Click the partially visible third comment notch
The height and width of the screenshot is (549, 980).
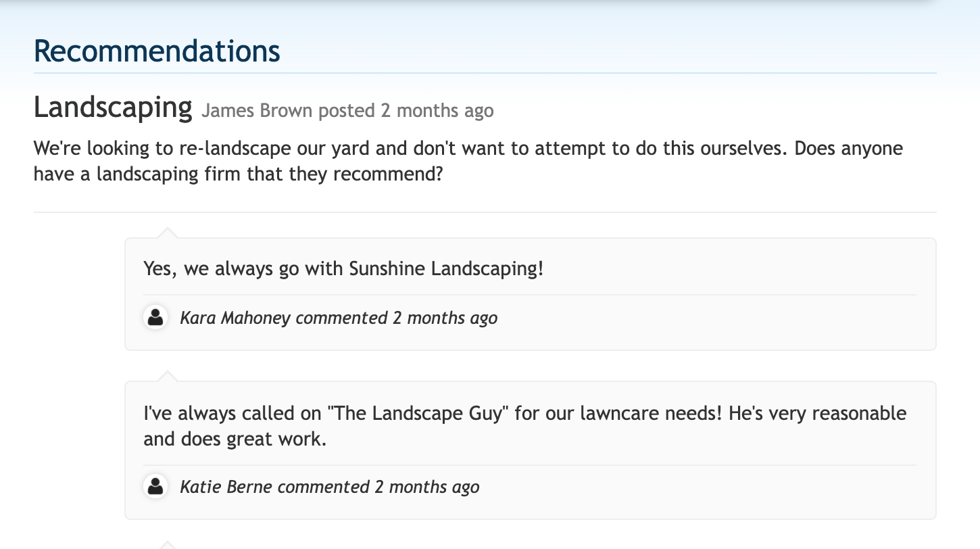point(167,545)
